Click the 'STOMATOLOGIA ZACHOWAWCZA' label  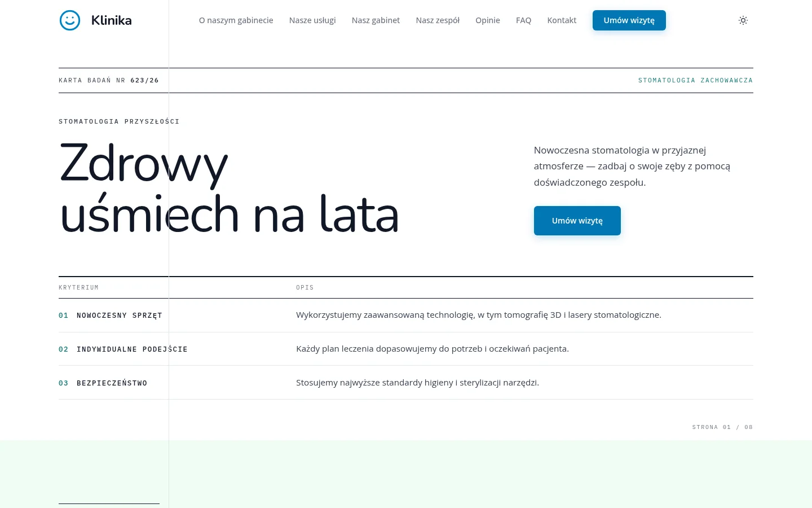coord(695,80)
